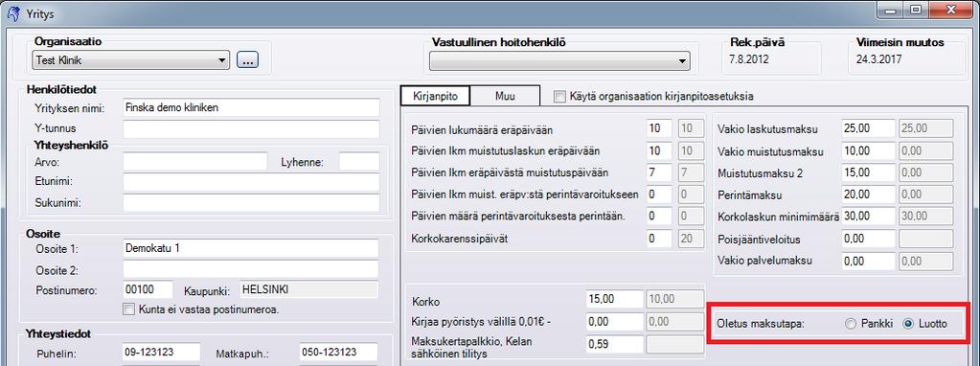Expand the Vastuullinen hoitohenkilö dropdown
Viewport: 980px width, 366px height.
560,61
